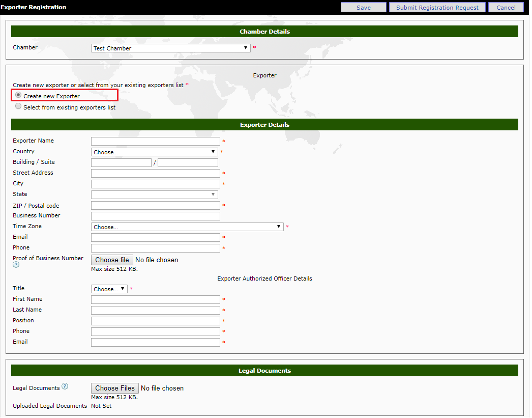The width and height of the screenshot is (532, 418).
Task: Click the Cancel button
Action: tap(506, 7)
